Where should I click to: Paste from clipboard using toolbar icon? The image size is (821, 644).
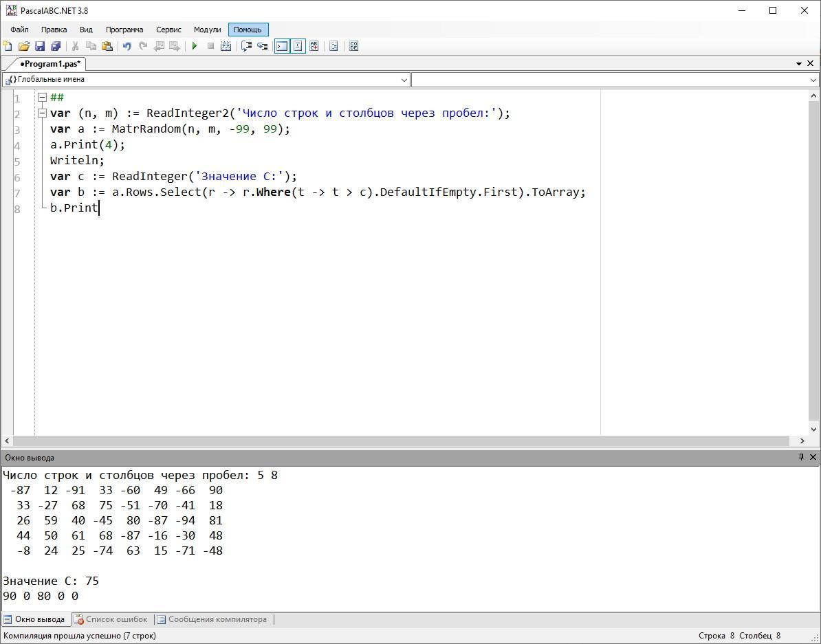(107, 46)
